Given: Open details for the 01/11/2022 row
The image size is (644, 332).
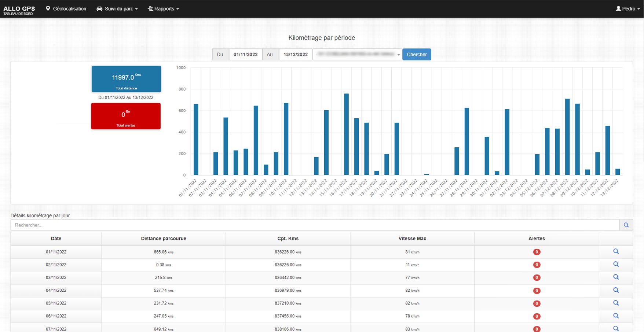Looking at the screenshot, I should pyautogui.click(x=616, y=251).
